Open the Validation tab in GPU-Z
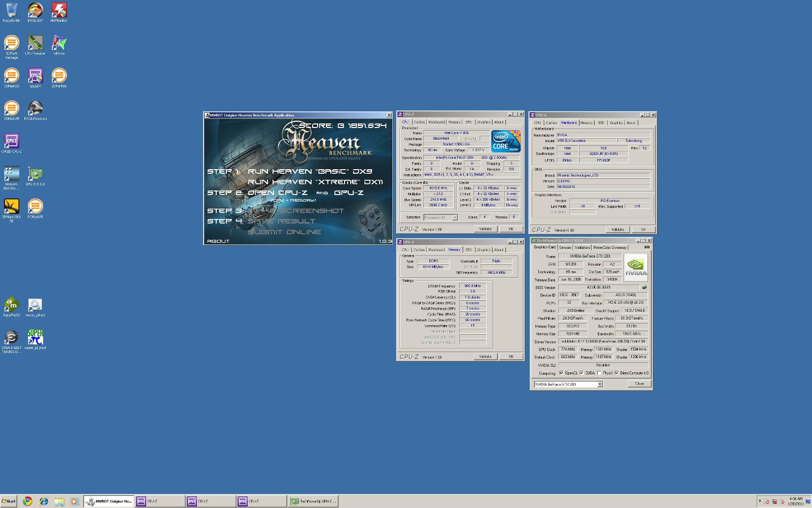Viewport: 812px width, 508px height. [x=582, y=247]
